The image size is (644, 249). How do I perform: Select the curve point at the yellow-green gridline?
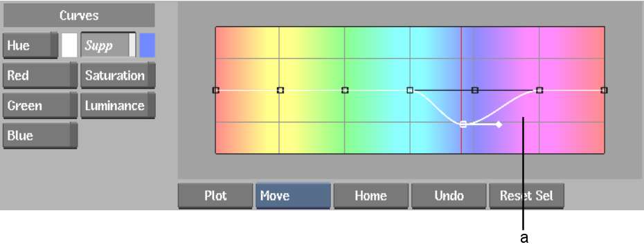(345, 90)
